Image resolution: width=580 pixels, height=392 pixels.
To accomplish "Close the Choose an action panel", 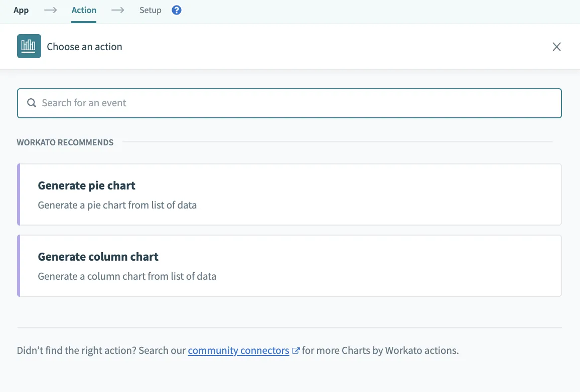I will (x=556, y=47).
